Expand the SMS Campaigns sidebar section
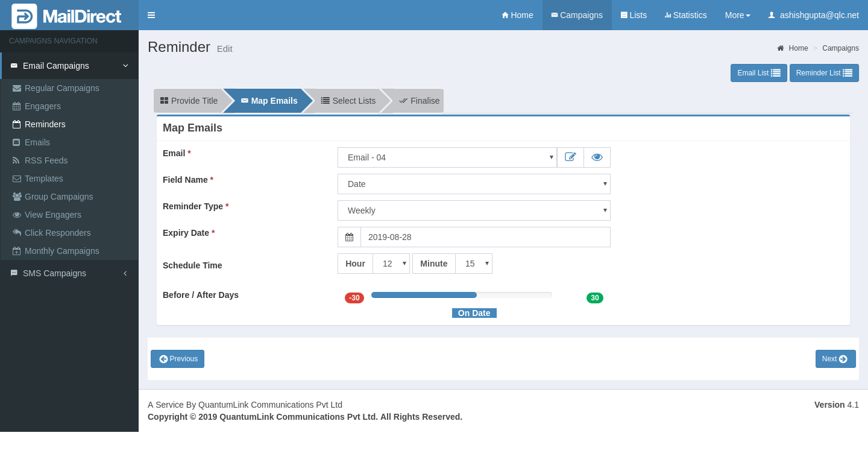Screen dimensions: 868x462 click(54, 273)
